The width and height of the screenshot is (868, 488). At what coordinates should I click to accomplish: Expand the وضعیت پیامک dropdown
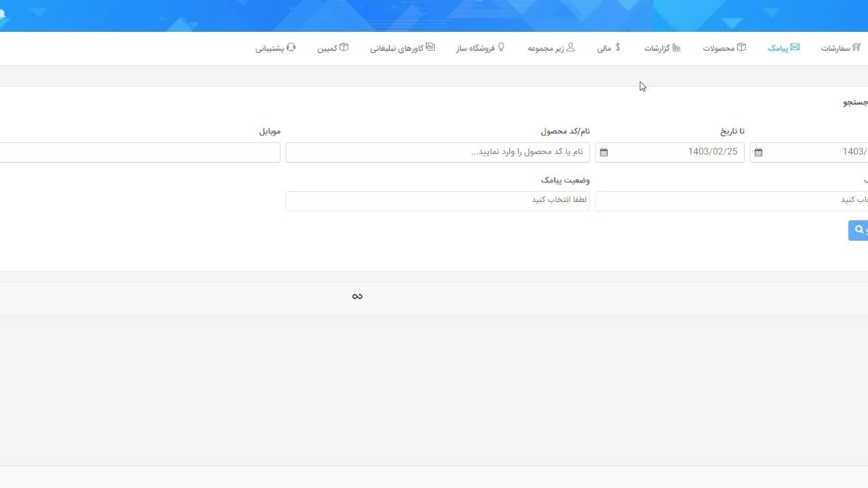(x=437, y=201)
